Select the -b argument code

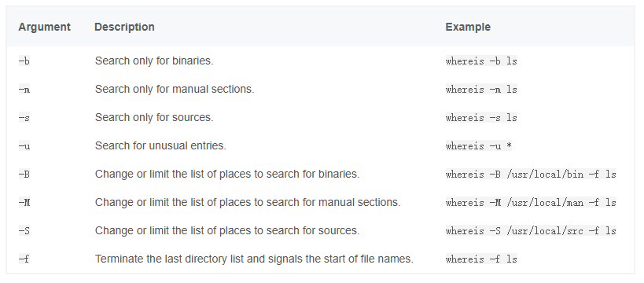[x=24, y=61]
